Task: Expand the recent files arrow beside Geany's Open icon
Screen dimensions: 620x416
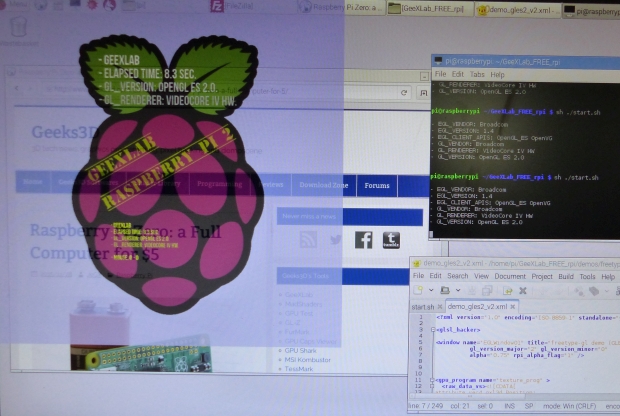Action: [x=458, y=290]
